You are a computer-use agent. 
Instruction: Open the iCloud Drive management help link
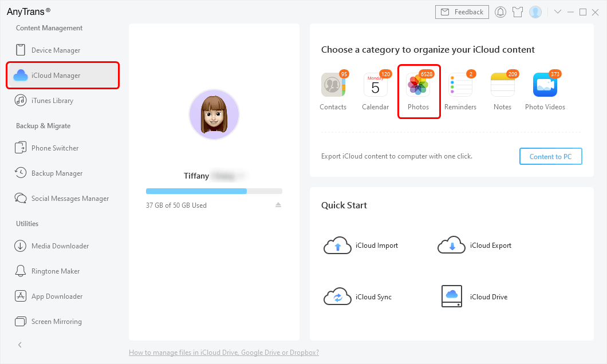[x=224, y=353]
